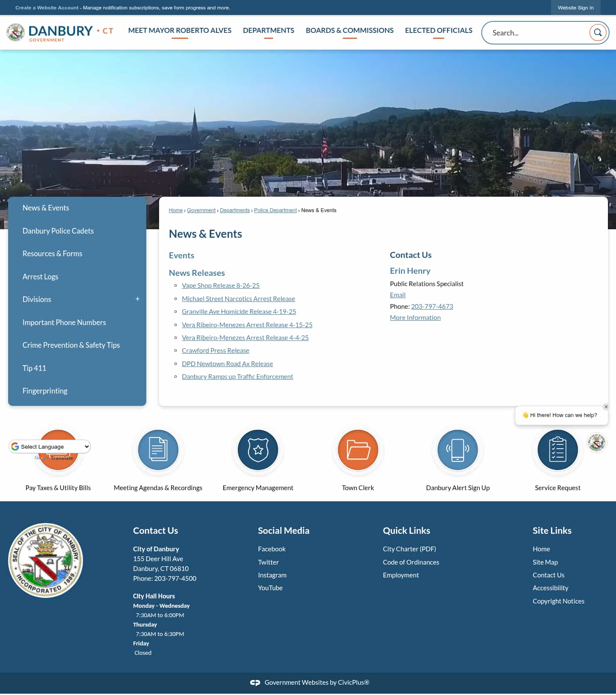
Task: Open footer Contact Us site link
Action: 548,575
